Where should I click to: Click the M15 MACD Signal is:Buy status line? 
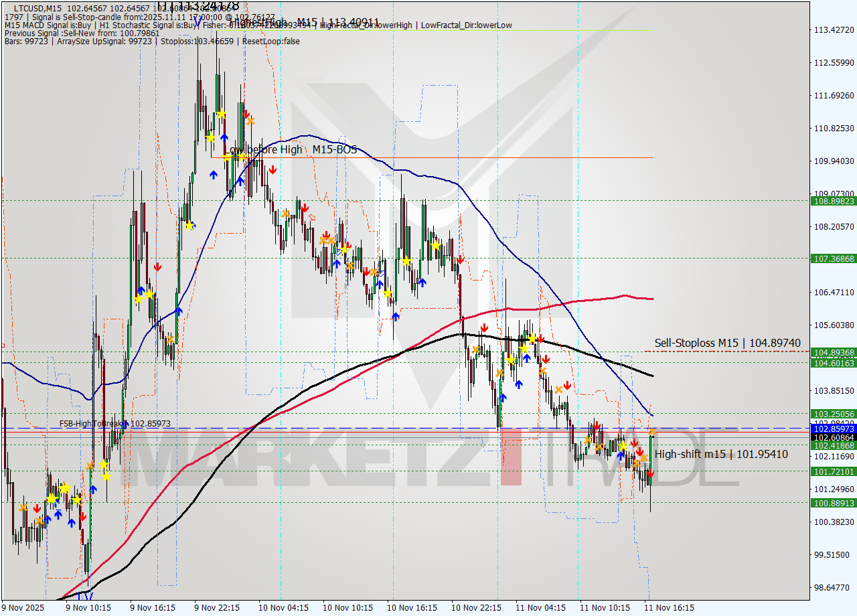tap(67, 25)
